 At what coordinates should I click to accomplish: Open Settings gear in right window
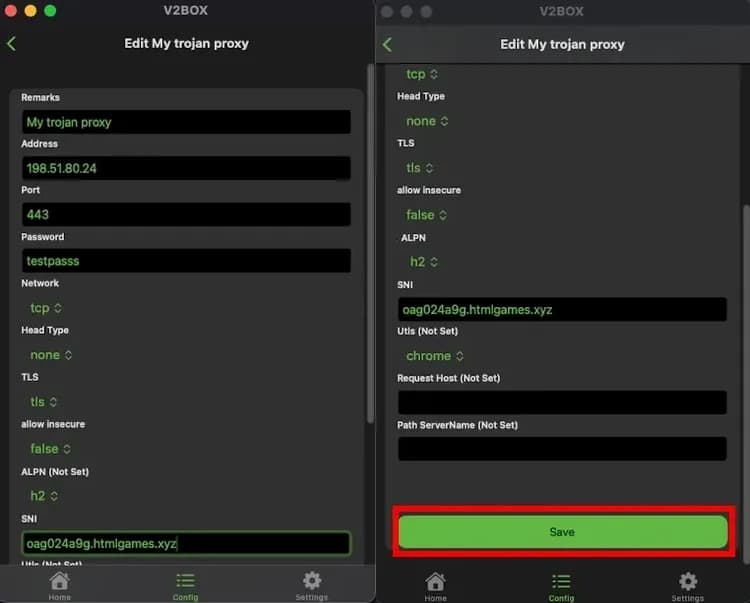(x=687, y=585)
